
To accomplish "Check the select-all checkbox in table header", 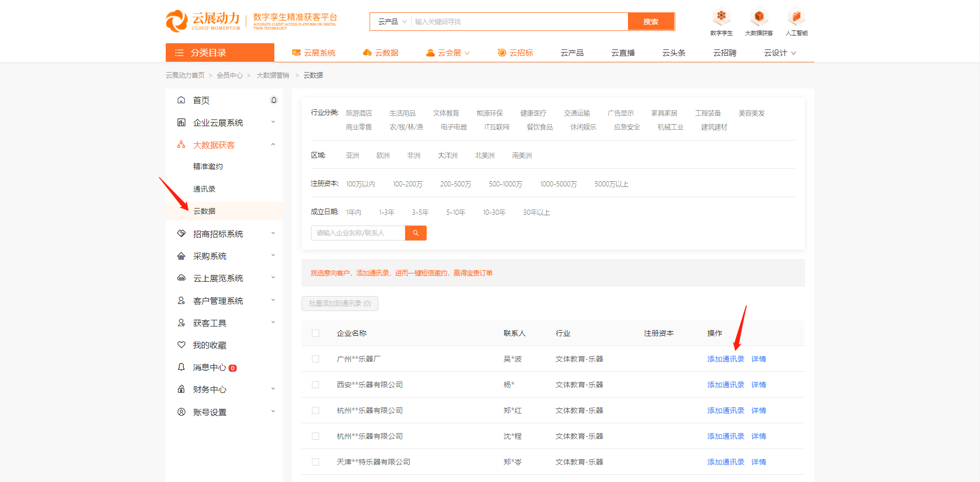I will [x=316, y=333].
